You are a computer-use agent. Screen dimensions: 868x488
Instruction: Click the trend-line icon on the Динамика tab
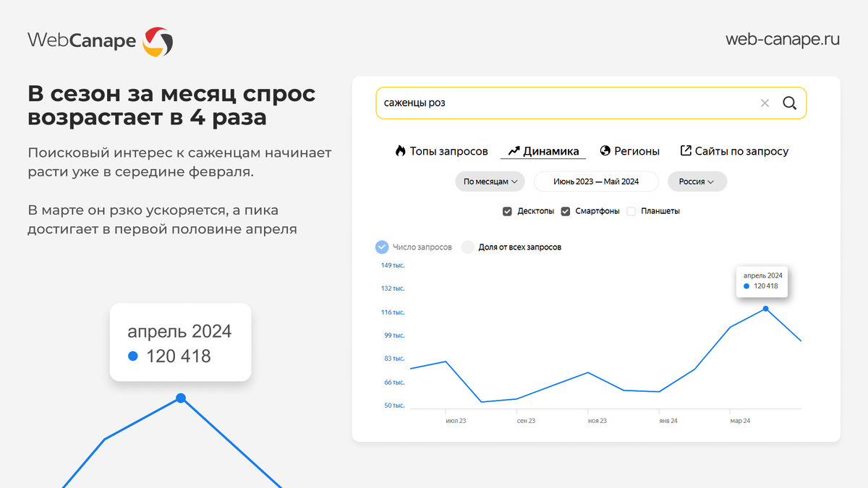[x=515, y=150]
